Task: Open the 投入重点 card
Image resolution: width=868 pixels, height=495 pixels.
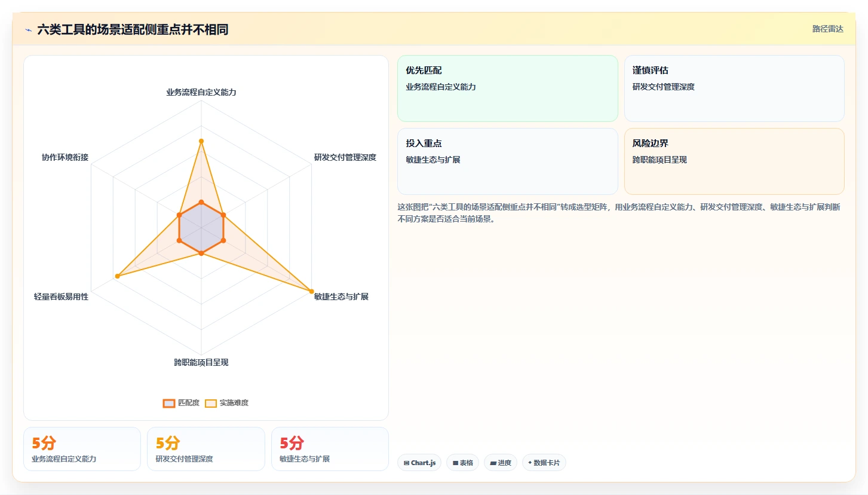Action: tap(507, 161)
